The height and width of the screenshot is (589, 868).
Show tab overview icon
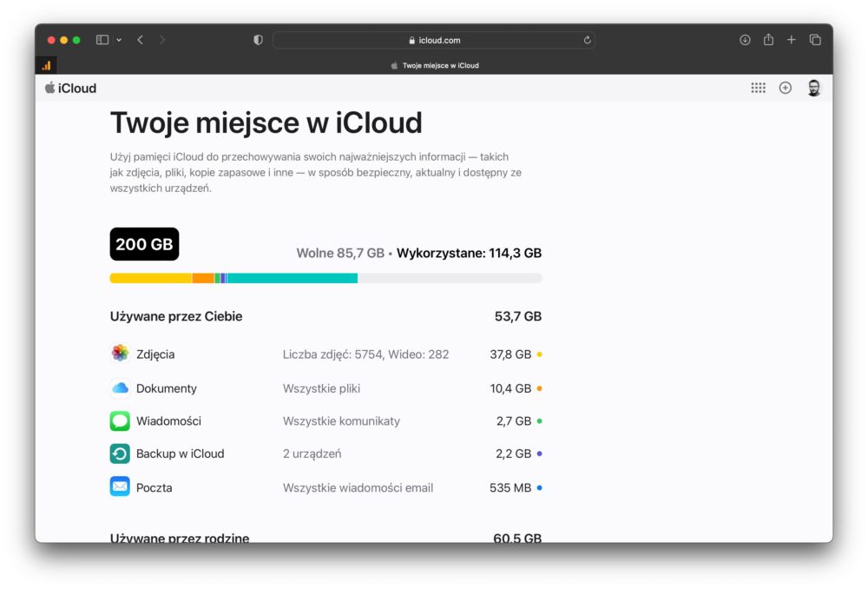coord(815,40)
